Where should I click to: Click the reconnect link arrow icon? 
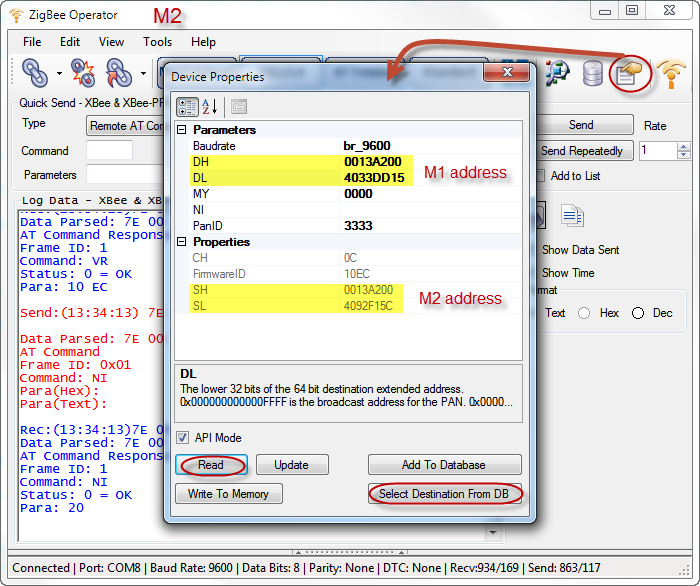coord(119,73)
